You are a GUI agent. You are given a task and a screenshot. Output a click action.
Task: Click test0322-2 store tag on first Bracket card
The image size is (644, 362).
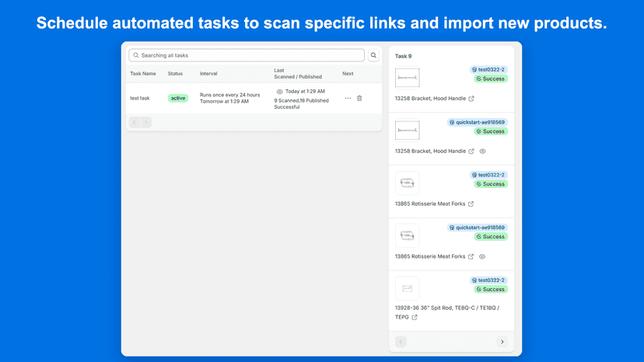click(x=488, y=70)
